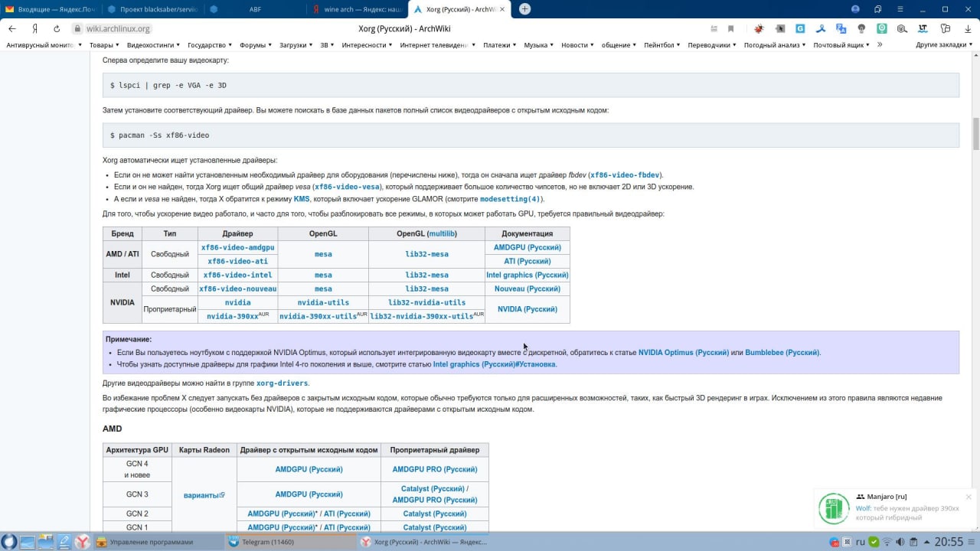
Task: Open the KDE application launcher
Action: (x=9, y=542)
